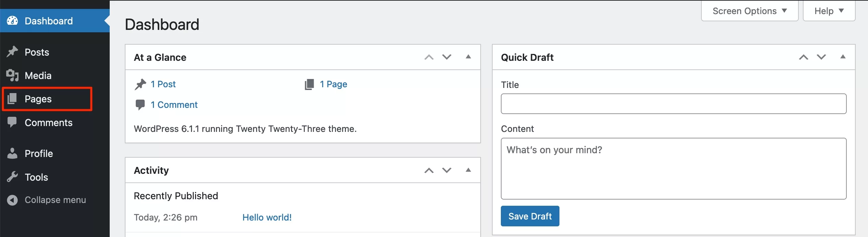Click the Collapse menu label

(x=55, y=200)
